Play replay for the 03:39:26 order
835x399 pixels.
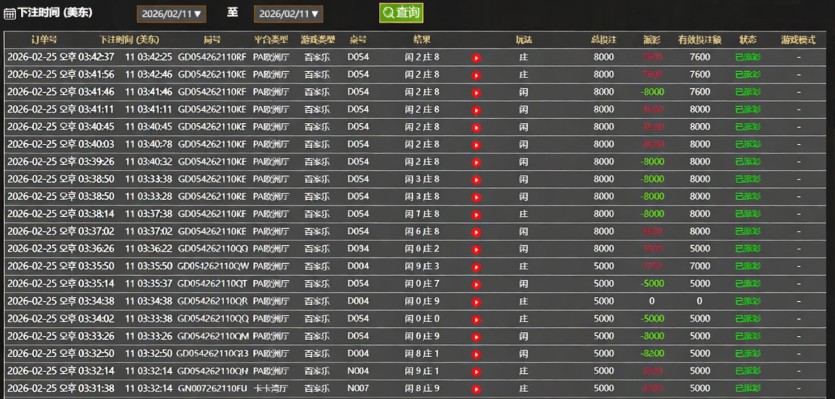pyautogui.click(x=476, y=162)
